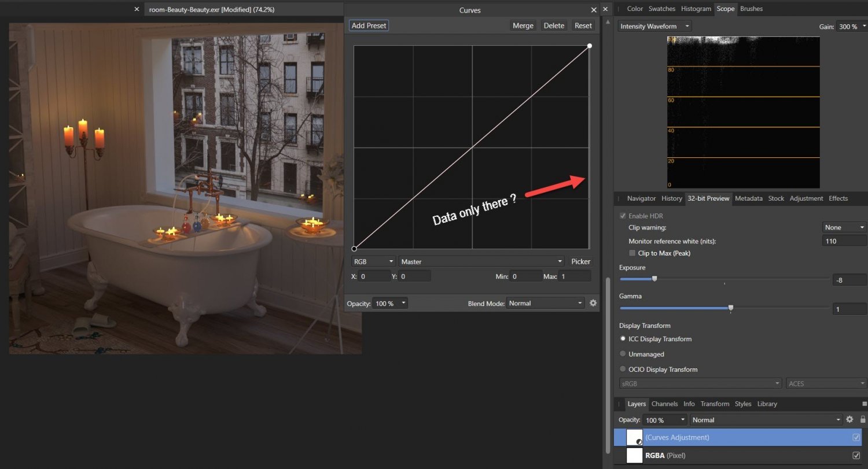Viewport: 868px width, 469px height.
Task: Open the Intensity Waveform scope dropdown
Action: click(655, 27)
